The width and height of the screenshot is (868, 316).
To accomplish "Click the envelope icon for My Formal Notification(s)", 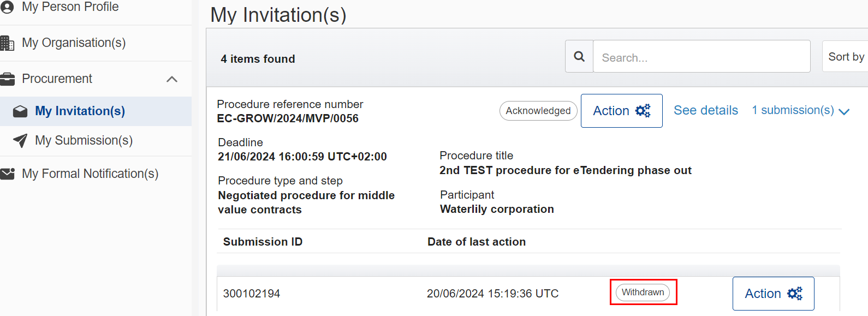I will coord(7,174).
